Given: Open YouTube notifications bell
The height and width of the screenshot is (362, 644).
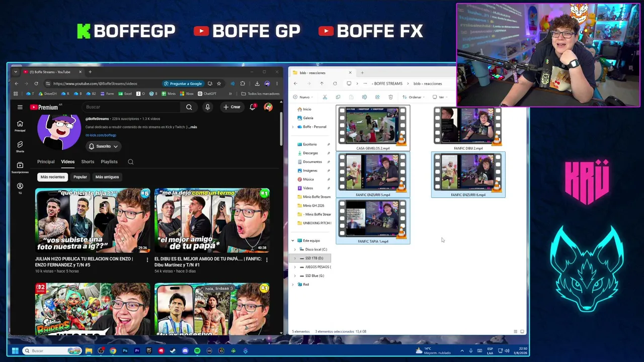Looking at the screenshot, I should point(253,107).
